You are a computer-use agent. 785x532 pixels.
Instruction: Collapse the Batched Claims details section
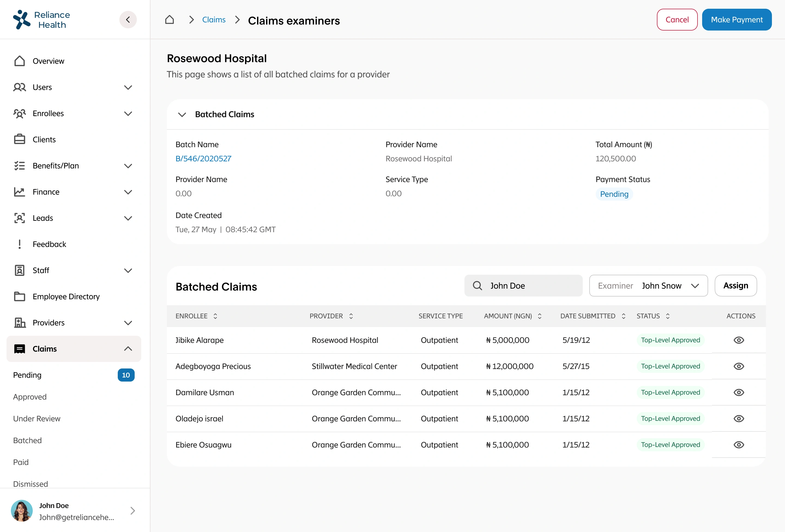coord(182,114)
